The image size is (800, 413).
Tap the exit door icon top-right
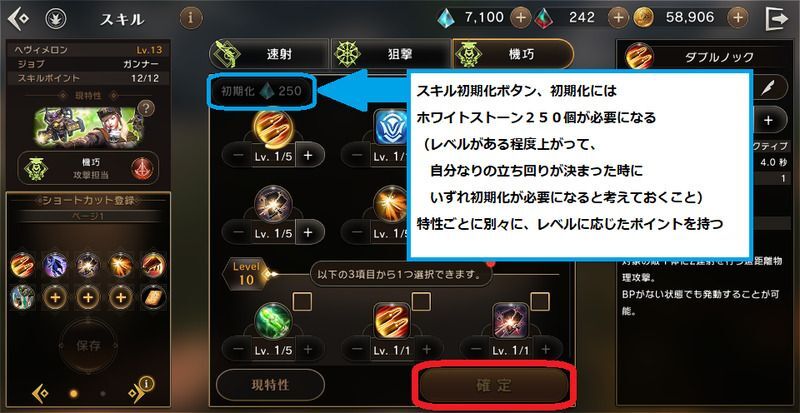click(777, 19)
